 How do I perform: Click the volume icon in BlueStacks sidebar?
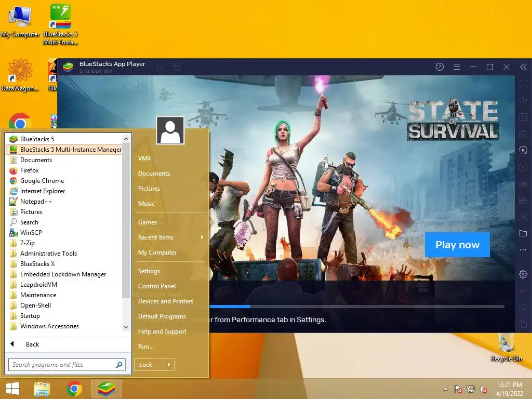click(x=523, y=100)
